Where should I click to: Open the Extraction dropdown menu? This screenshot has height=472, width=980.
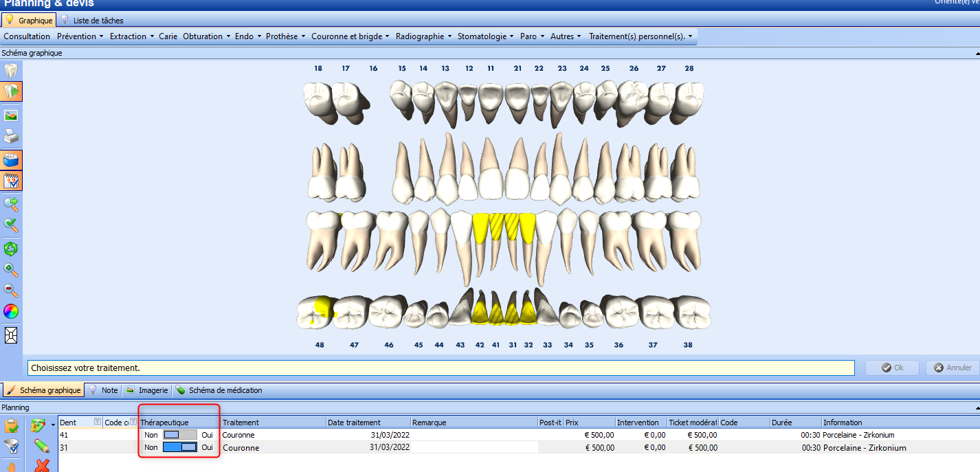(x=131, y=36)
